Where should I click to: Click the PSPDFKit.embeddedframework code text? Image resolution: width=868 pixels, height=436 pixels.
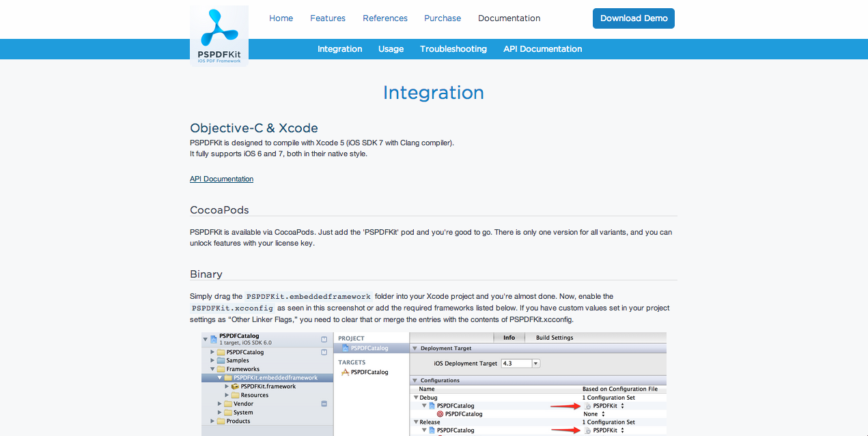(x=309, y=297)
